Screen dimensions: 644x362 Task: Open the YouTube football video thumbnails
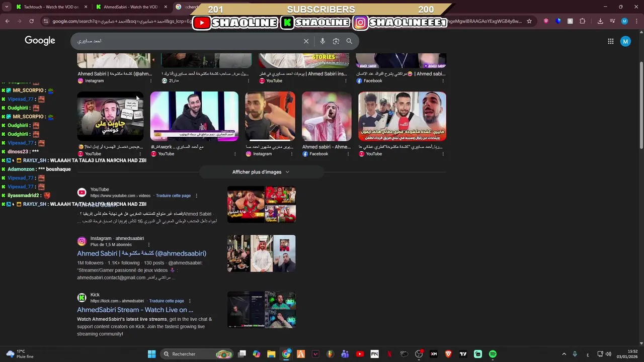[262, 204]
